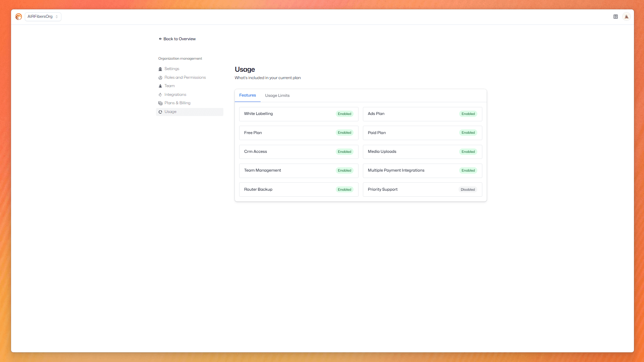This screenshot has width=644, height=362.
Task: Click the White Labelling Enabled badge
Action: tap(344, 114)
